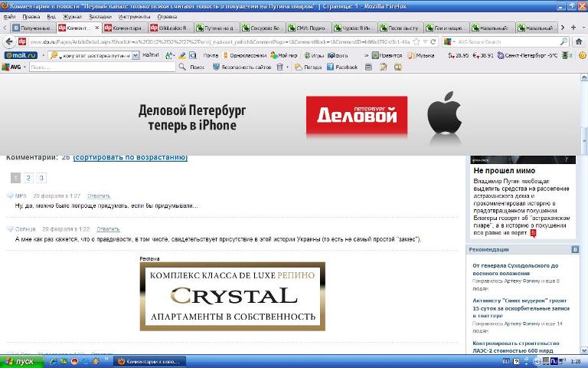Click the vertical scrollbar up arrow
The image size is (588, 368).
[584, 77]
